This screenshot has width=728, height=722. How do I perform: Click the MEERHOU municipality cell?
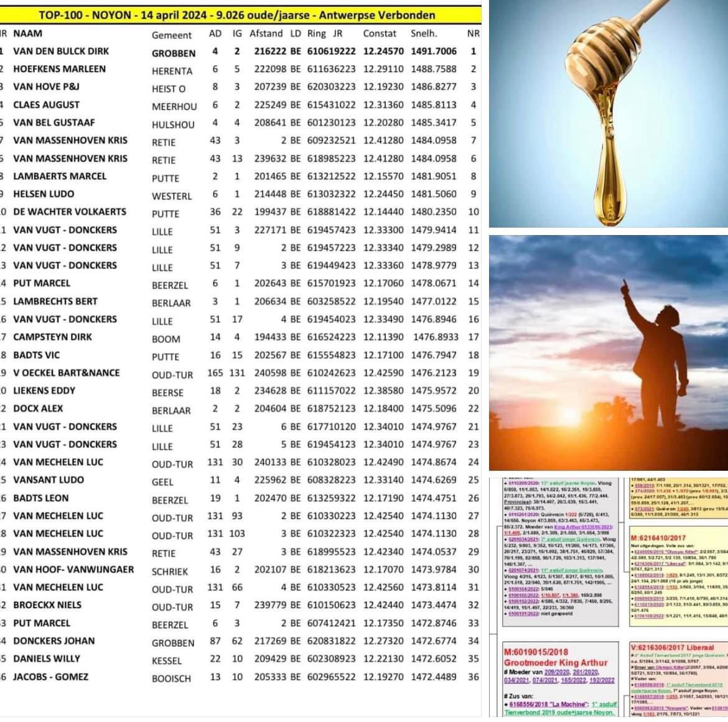(174, 107)
